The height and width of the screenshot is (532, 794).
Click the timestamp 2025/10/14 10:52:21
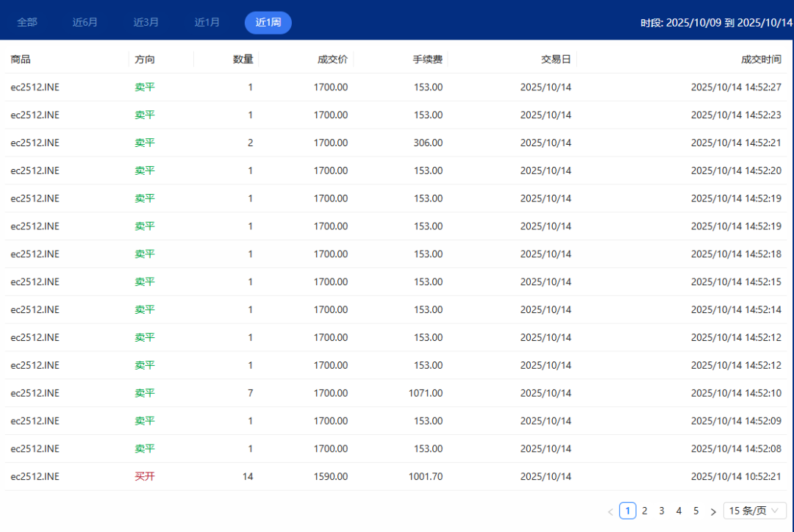coord(736,477)
